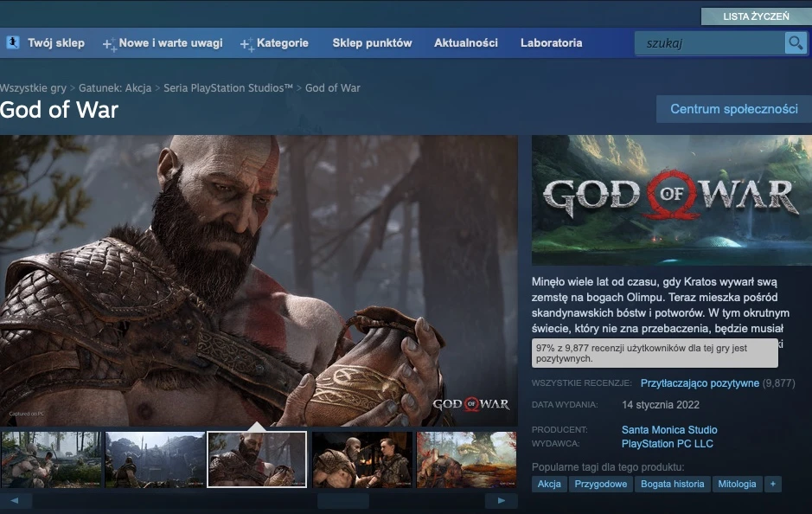Select the Przygodowe tag

601,484
